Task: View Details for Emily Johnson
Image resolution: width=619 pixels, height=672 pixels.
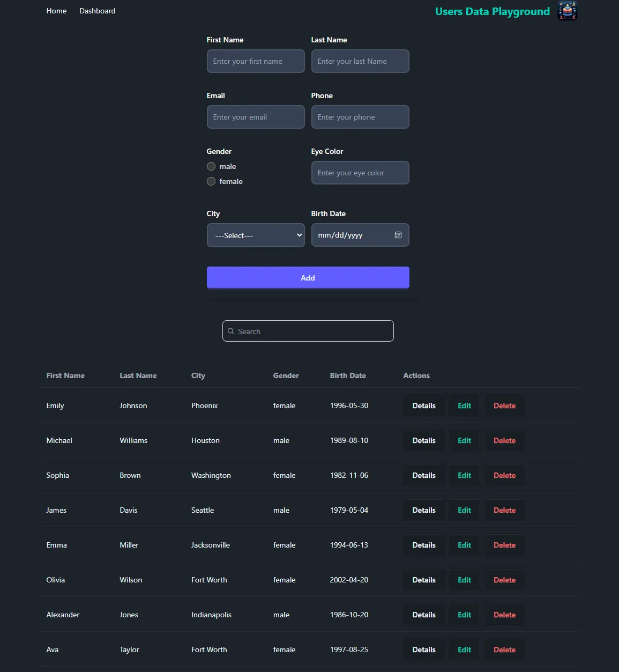Action: point(423,405)
